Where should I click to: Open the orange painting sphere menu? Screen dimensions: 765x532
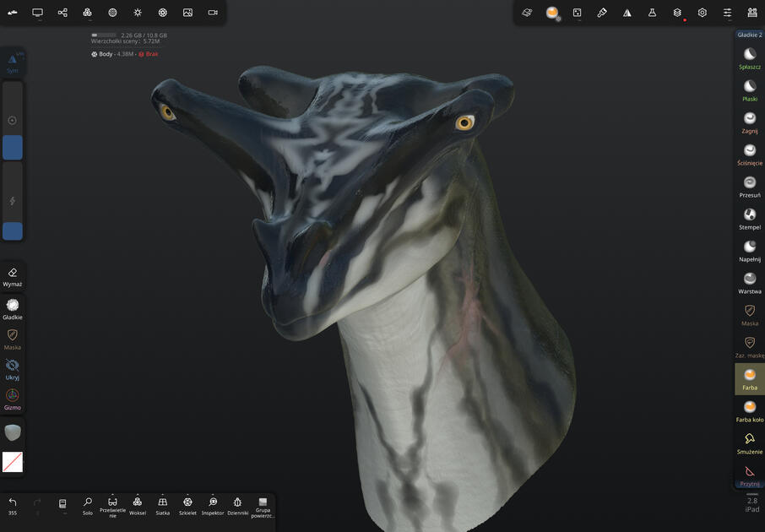551,13
